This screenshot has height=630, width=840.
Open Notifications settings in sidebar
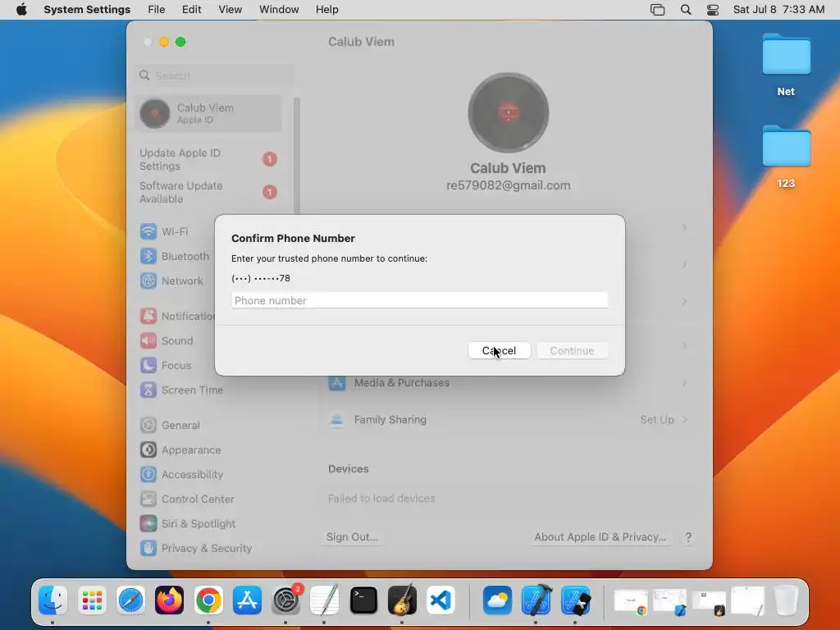pyautogui.click(x=177, y=316)
